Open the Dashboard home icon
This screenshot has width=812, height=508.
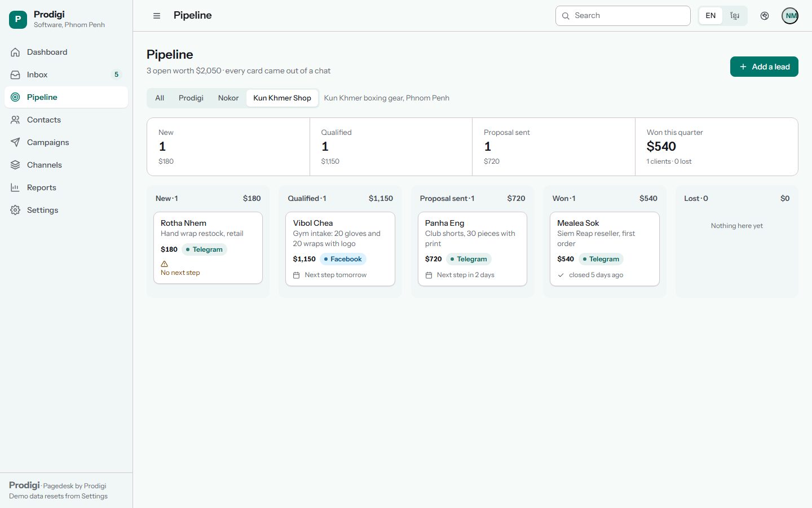click(x=15, y=52)
